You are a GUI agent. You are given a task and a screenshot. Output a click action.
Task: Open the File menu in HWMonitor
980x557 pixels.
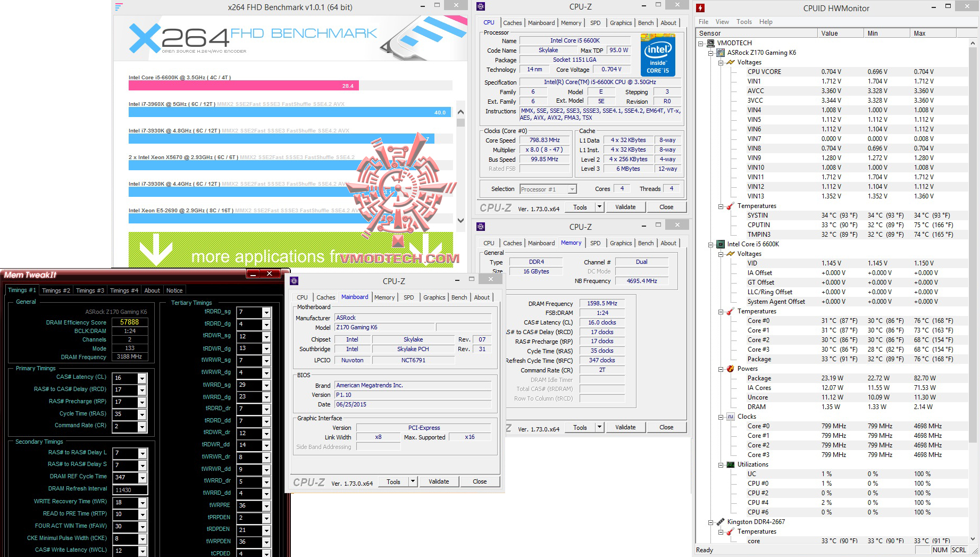pos(703,22)
